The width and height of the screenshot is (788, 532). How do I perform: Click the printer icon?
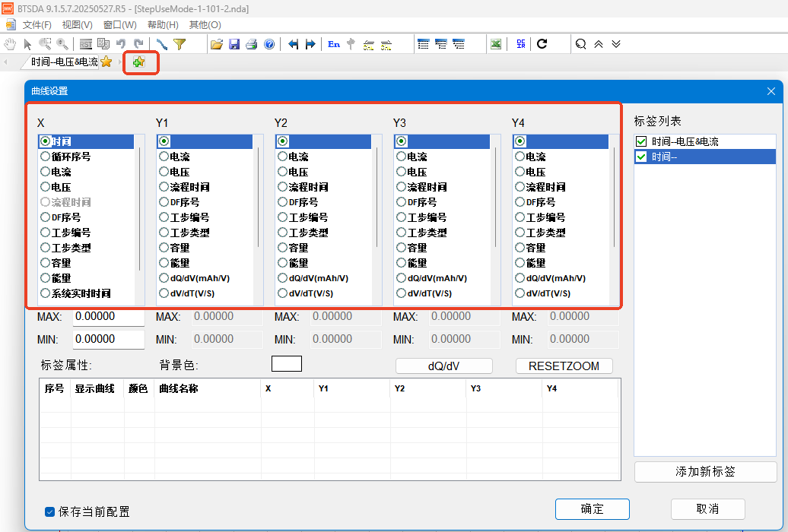pos(251,44)
